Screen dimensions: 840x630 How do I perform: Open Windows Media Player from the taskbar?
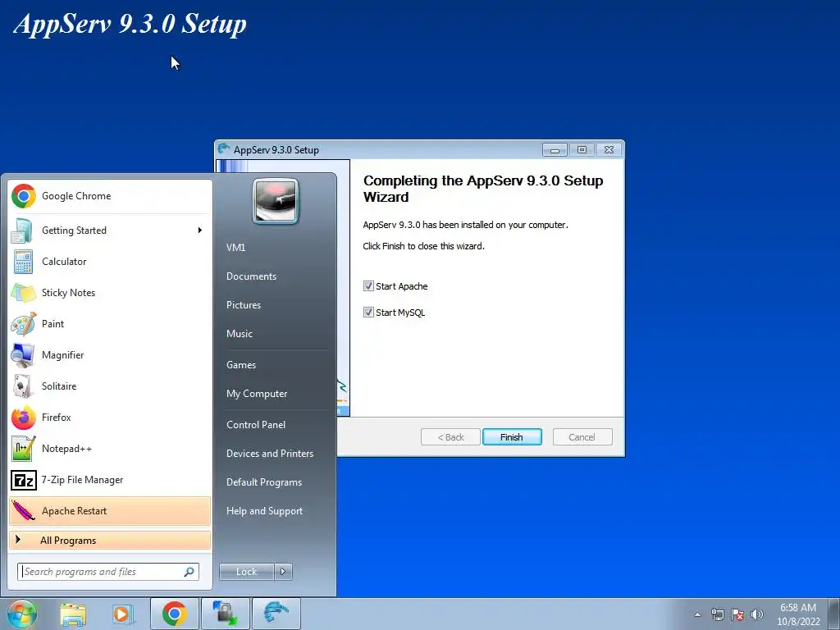[x=123, y=614]
